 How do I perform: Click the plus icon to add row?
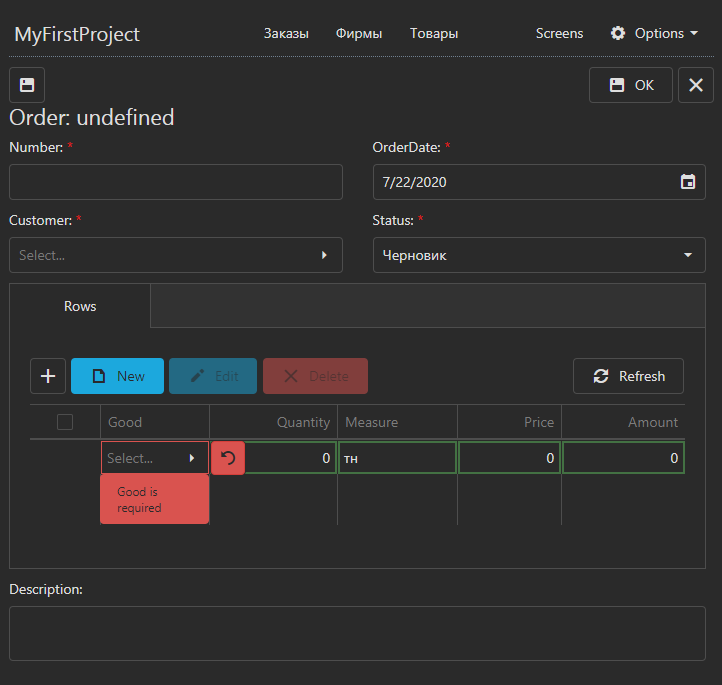[x=48, y=376]
